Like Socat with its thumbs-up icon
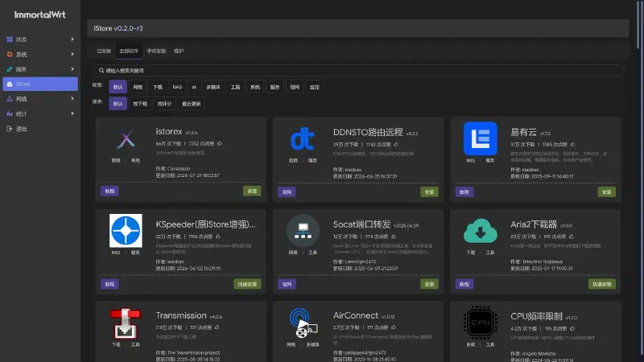This screenshot has width=644, height=362. click(394, 237)
